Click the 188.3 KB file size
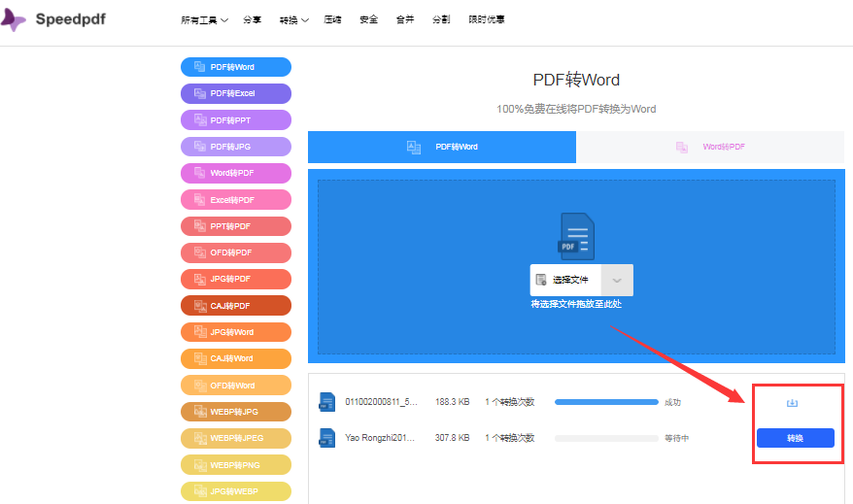Viewport: 853px width, 504px height. pyautogui.click(x=452, y=402)
